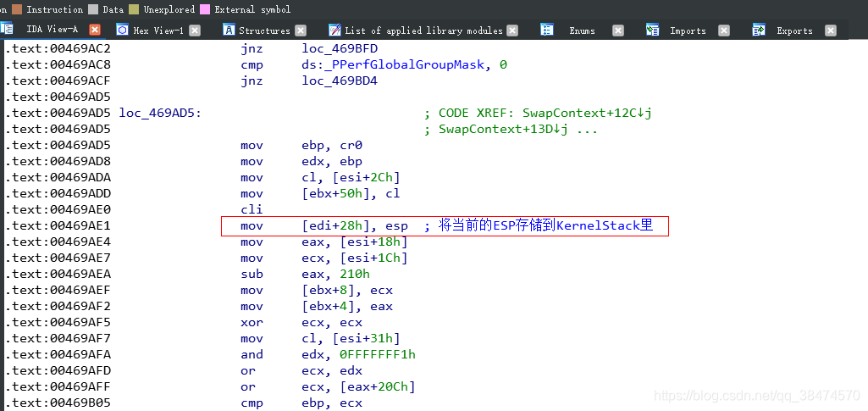Click the '[edi+28h], esp' operand
Viewport: 868px width, 411px height.
click(x=354, y=225)
